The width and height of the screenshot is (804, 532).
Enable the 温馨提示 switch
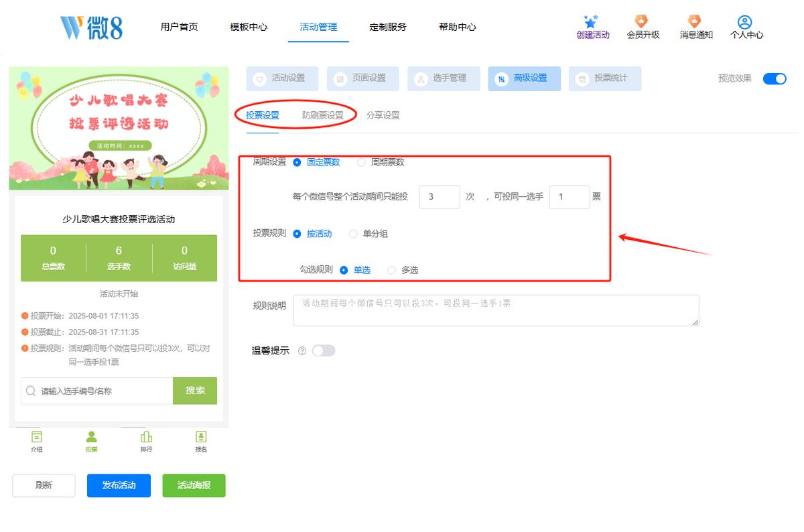pos(324,350)
